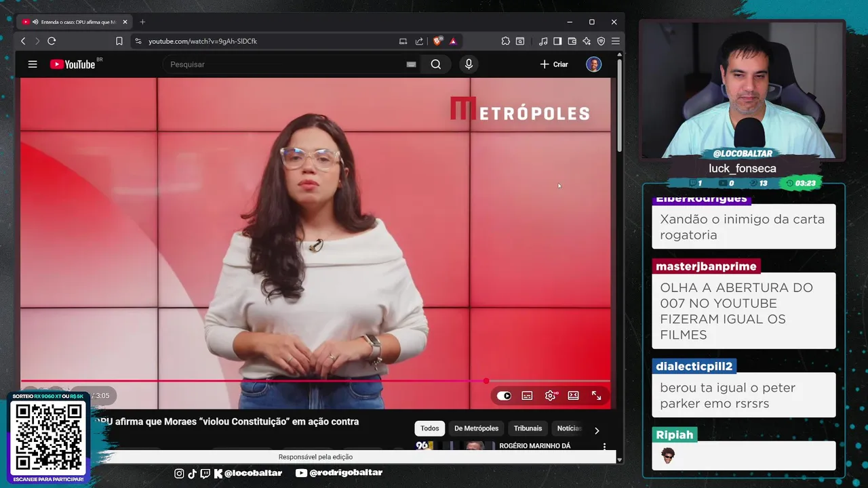Viewport: 868px width, 488px height.
Task: Open Brave Wallet icon
Action: (x=572, y=41)
